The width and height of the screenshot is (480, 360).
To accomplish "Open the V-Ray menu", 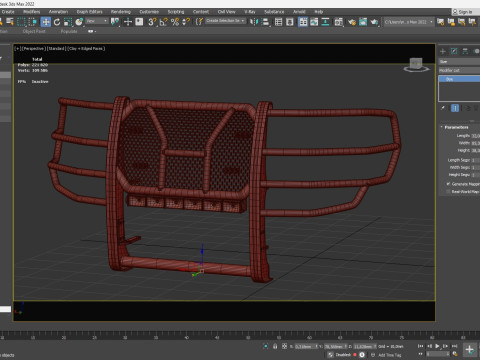I will click(250, 12).
